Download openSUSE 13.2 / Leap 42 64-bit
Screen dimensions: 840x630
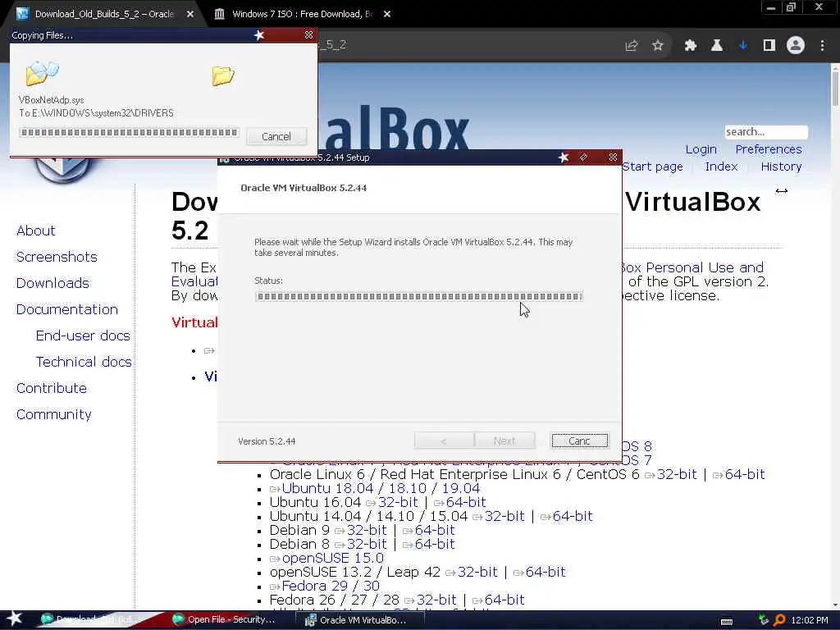(x=546, y=572)
